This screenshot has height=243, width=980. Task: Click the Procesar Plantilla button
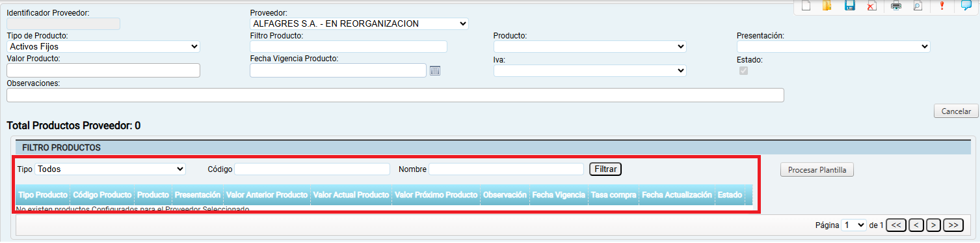[817, 170]
